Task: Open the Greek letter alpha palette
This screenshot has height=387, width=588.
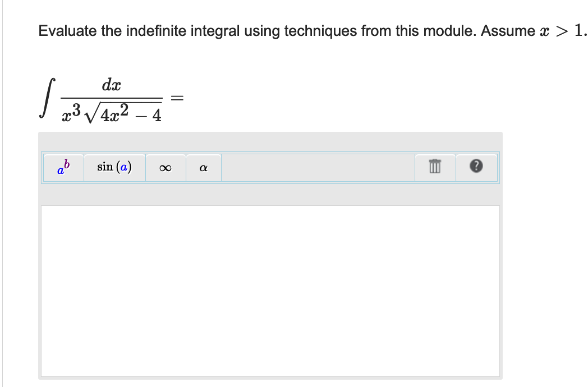Action: click(203, 167)
